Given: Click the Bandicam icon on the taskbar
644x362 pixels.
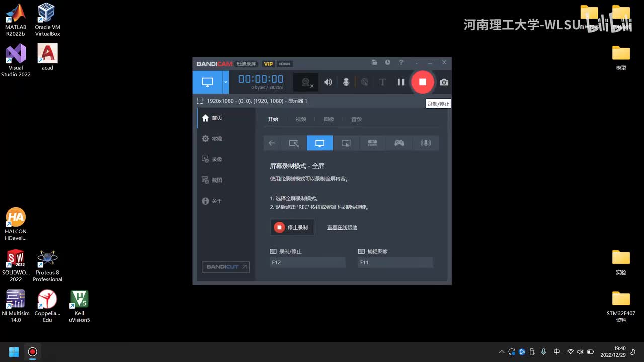Looking at the screenshot, I should click(x=32, y=352).
